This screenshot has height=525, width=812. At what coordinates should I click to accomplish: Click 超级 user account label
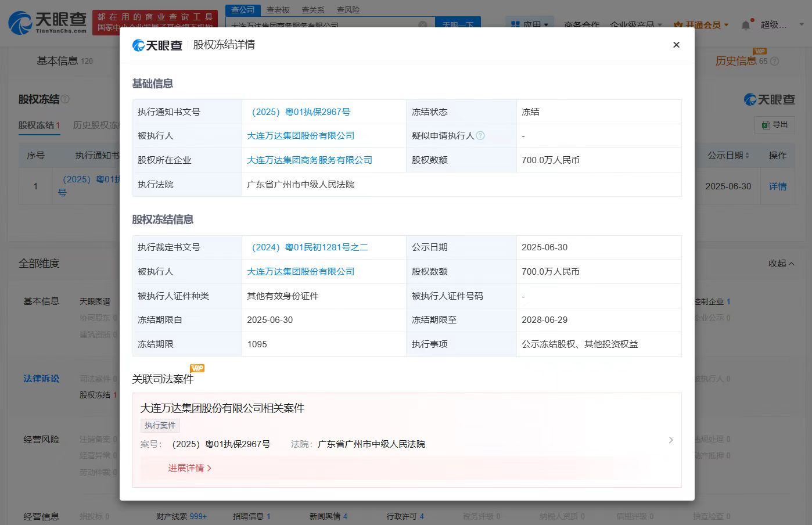pyautogui.click(x=774, y=25)
